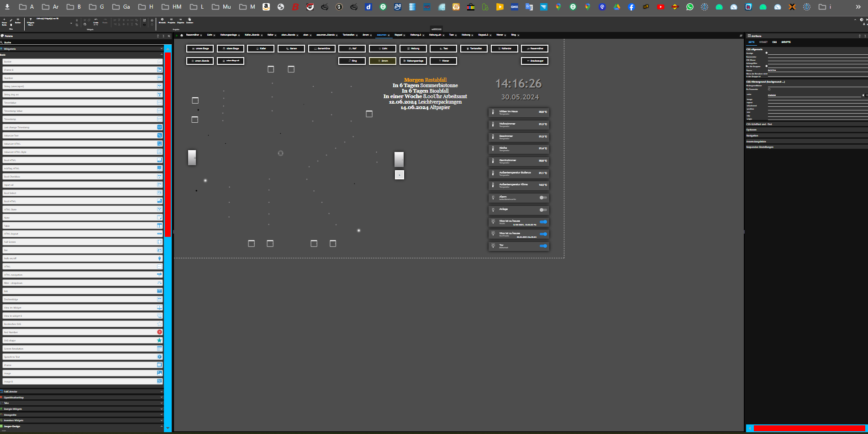This screenshot has height=434, width=868.
Task: Toggle the Anlage switch
Action: click(543, 210)
